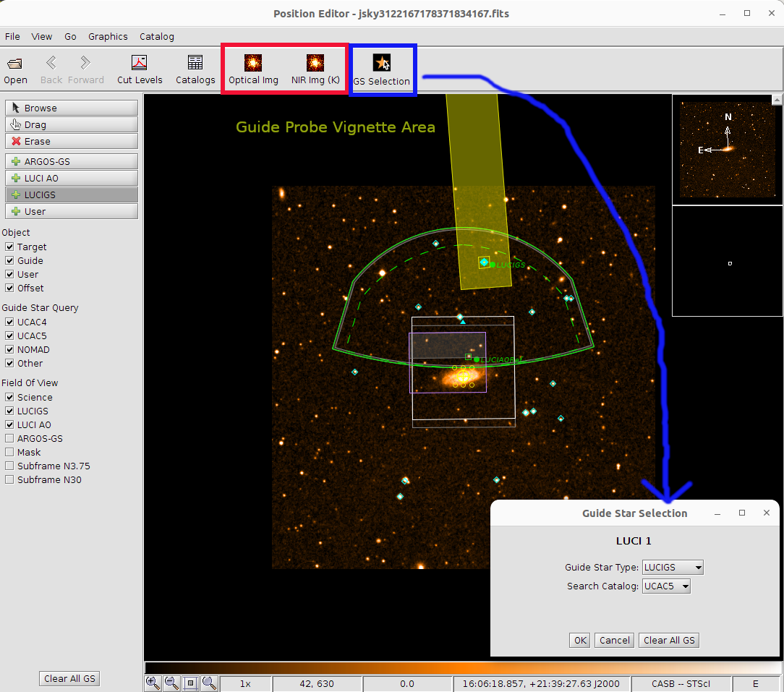
Task: Zoom in using the magnifier plus icon
Action: click(153, 683)
